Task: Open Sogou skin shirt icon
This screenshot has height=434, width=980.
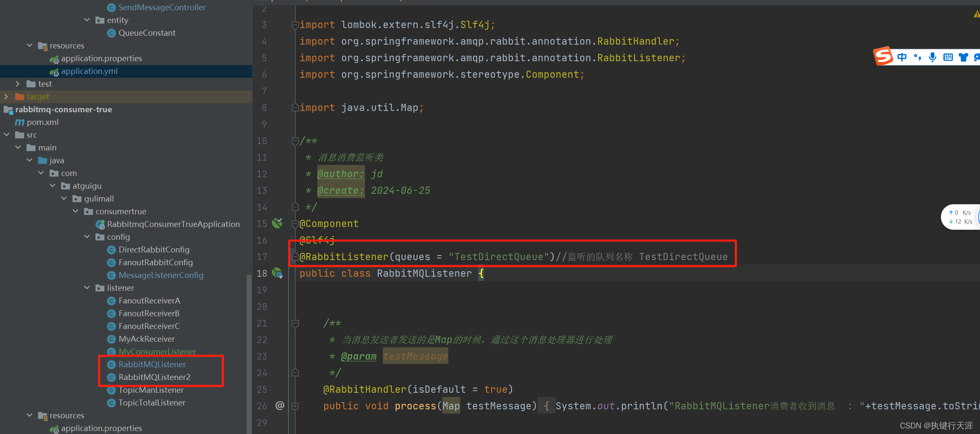Action: pos(963,57)
